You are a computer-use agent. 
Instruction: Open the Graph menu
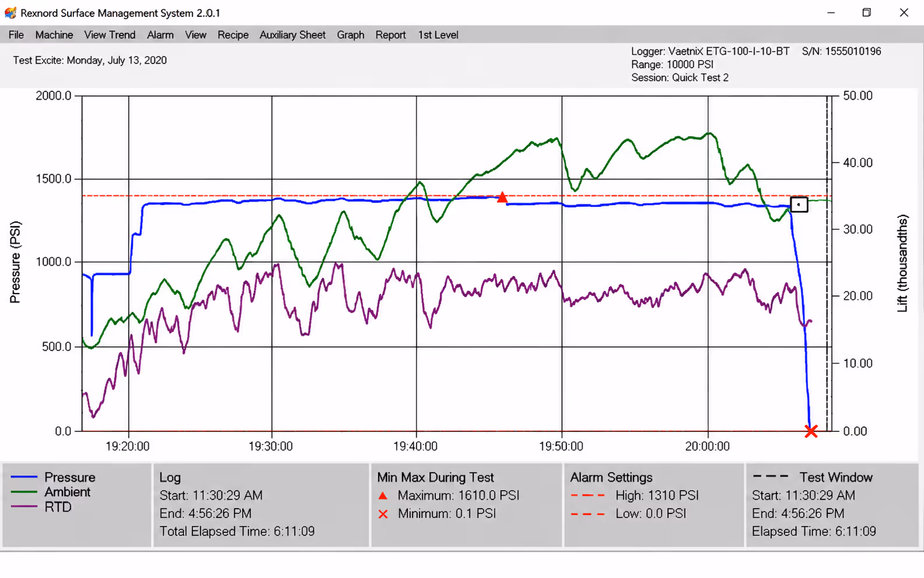pos(351,35)
